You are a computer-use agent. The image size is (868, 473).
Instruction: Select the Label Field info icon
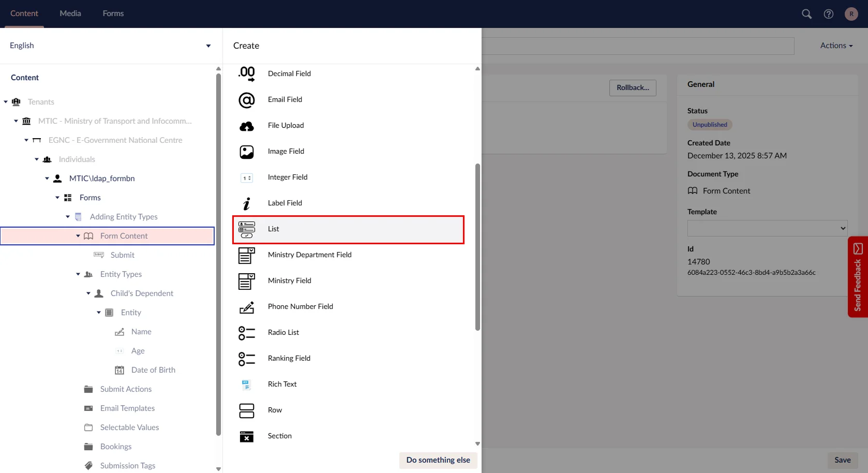point(247,203)
